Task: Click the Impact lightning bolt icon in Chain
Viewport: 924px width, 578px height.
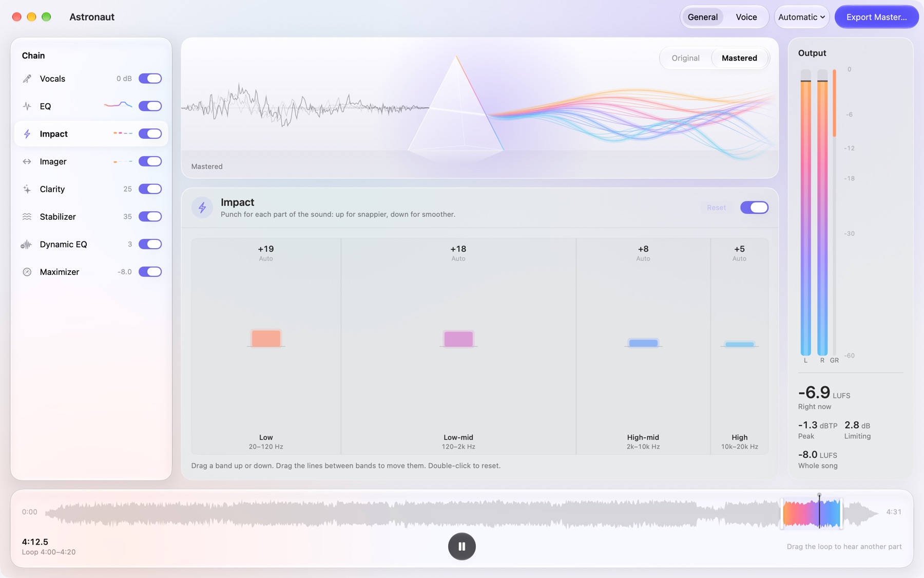Action: tap(27, 134)
